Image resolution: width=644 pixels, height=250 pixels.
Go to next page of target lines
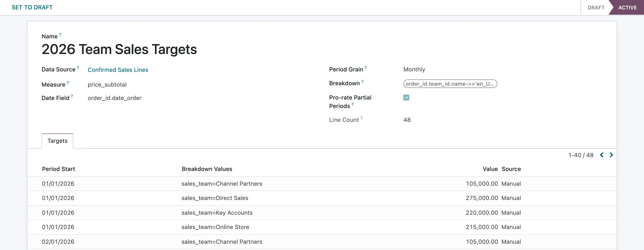click(611, 155)
